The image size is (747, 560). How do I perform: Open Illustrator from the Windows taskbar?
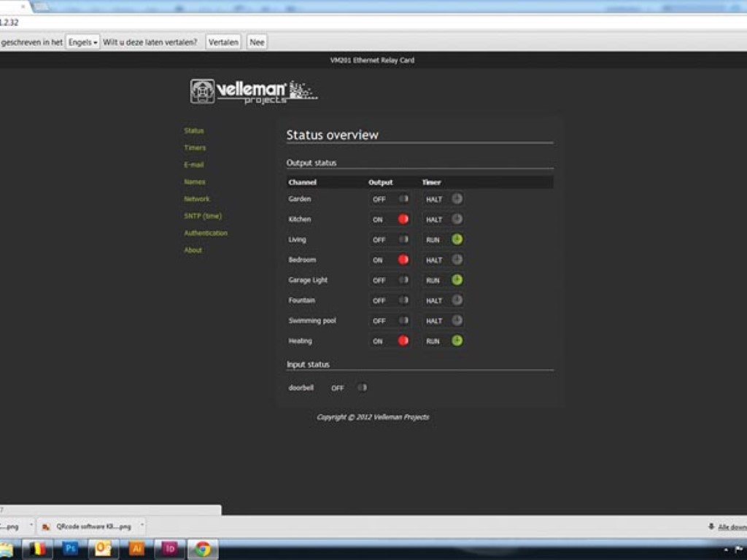point(136,548)
